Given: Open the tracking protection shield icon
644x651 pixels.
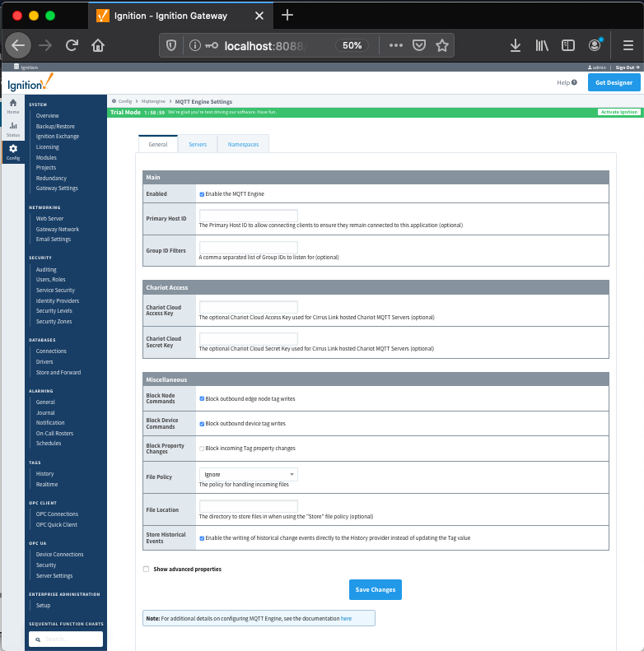Looking at the screenshot, I should (171, 44).
